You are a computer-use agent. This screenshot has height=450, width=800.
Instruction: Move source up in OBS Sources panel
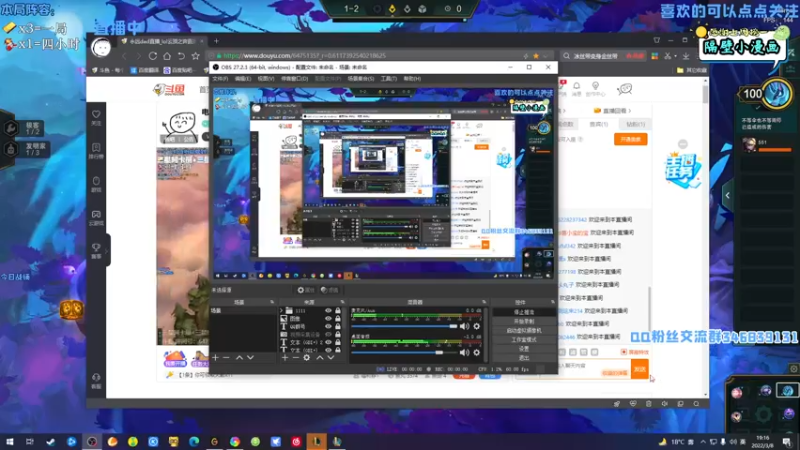click(319, 358)
